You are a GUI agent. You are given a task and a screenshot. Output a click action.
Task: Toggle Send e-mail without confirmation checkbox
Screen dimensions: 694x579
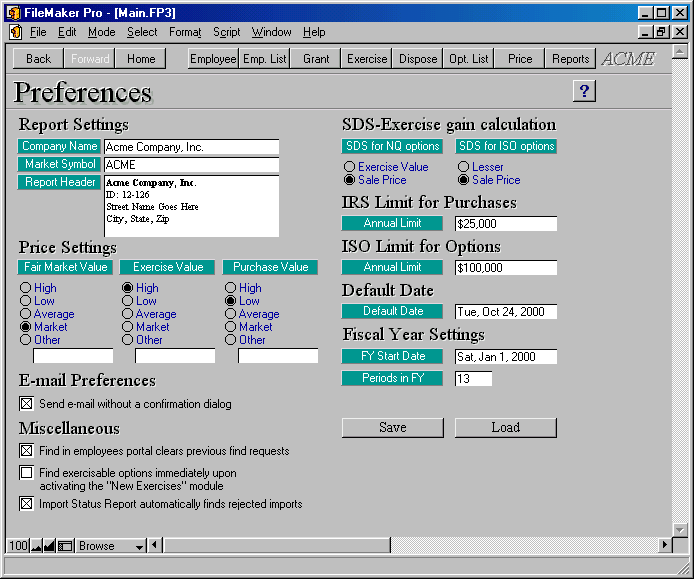(x=26, y=404)
